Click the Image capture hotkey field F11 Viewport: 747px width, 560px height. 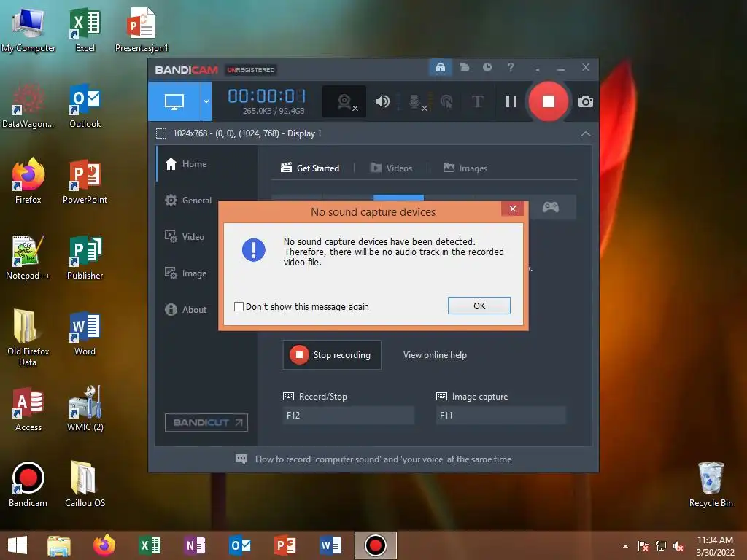(x=500, y=415)
